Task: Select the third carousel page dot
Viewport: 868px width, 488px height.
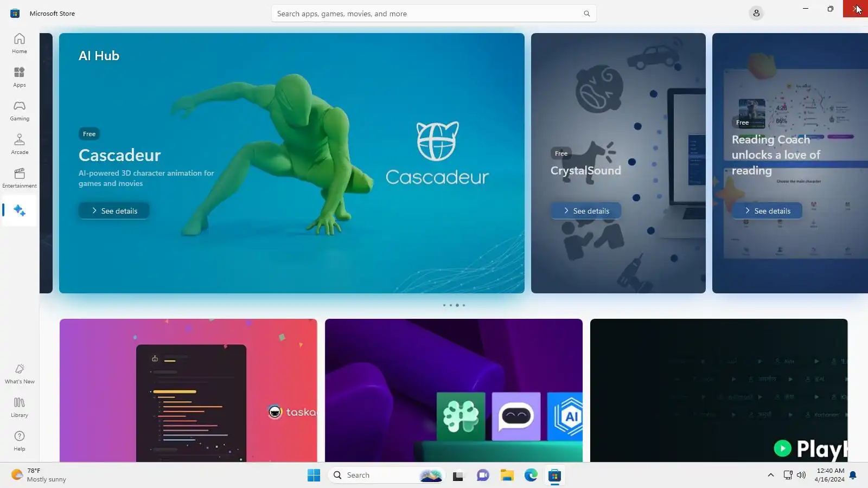Action: coord(457,305)
